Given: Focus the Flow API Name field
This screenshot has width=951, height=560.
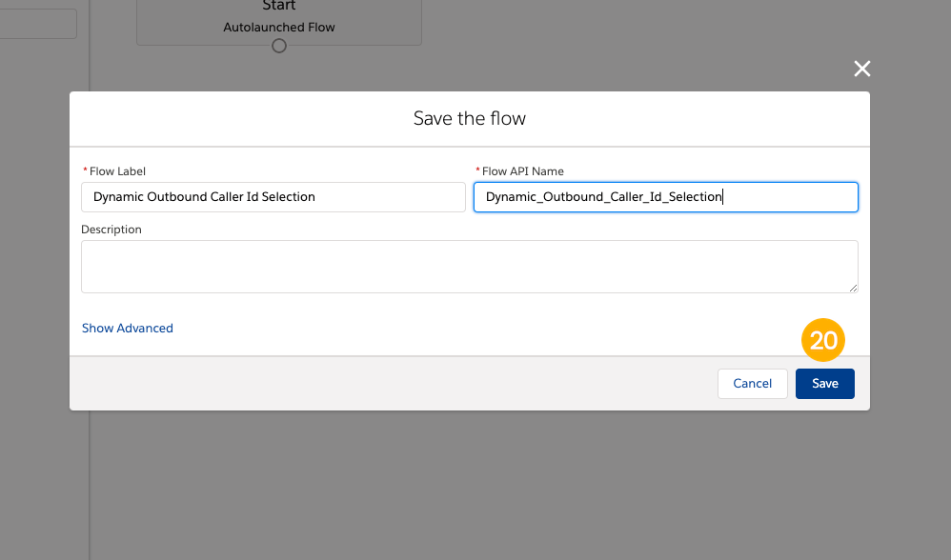Looking at the screenshot, I should point(665,196).
